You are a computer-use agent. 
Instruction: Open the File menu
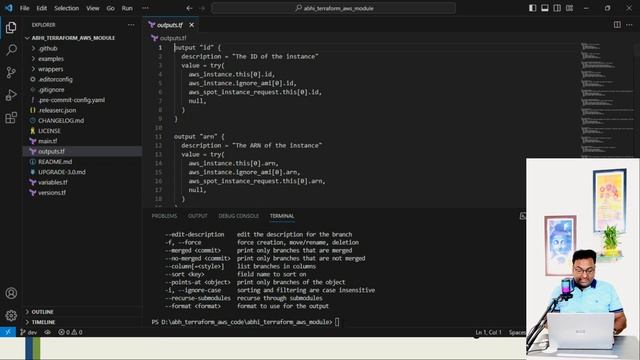click(24, 8)
